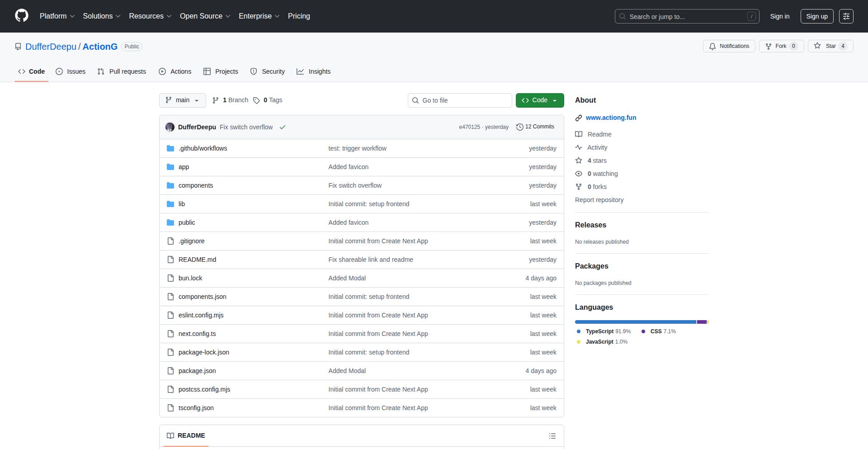Star the ActionG repository

tap(830, 46)
